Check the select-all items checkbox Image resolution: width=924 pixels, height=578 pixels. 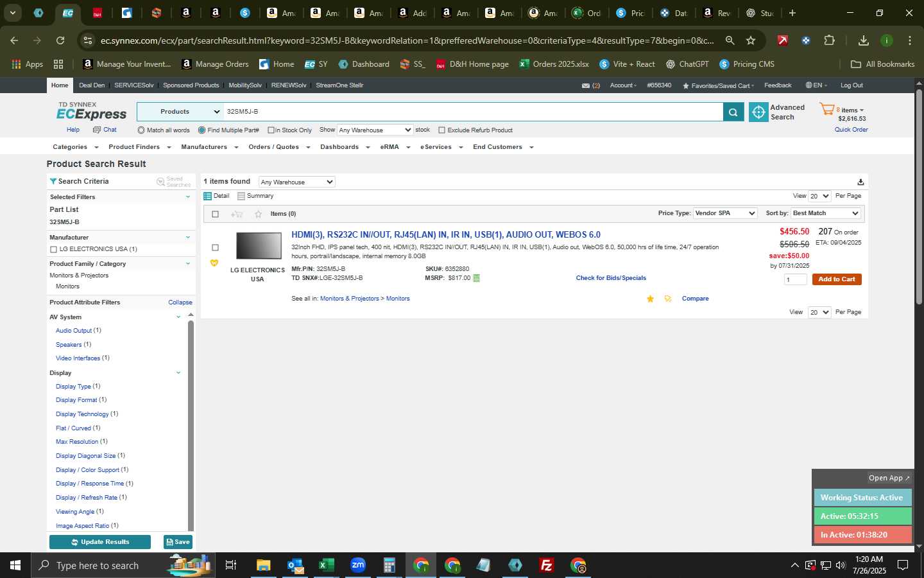215,214
